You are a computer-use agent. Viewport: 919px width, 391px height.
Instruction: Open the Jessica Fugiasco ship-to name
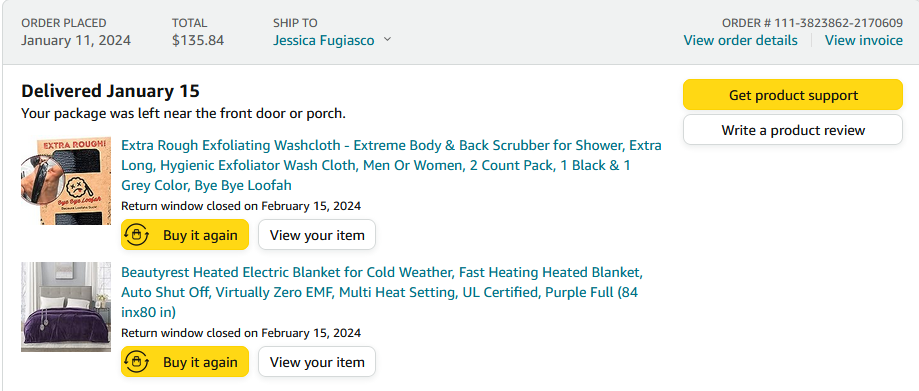(324, 40)
